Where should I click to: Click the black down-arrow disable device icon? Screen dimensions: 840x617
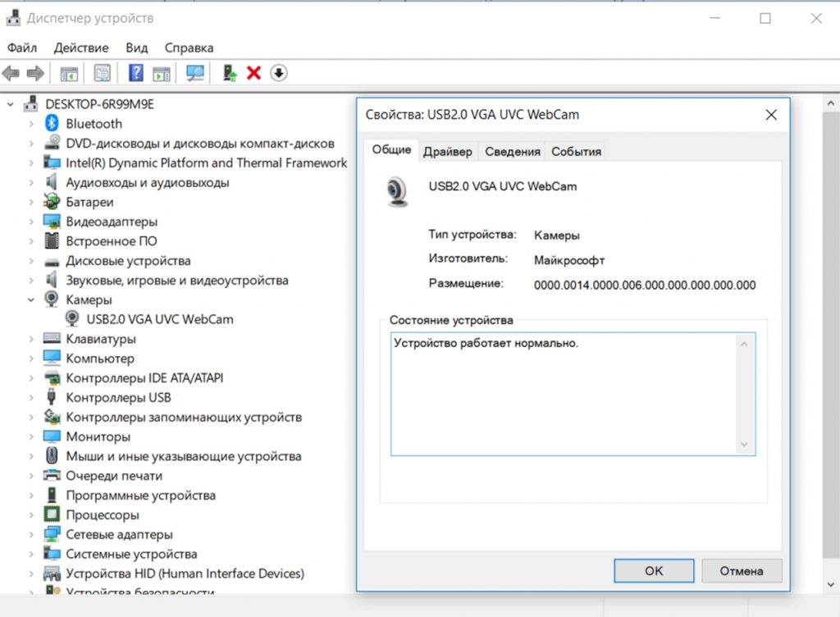click(x=279, y=73)
